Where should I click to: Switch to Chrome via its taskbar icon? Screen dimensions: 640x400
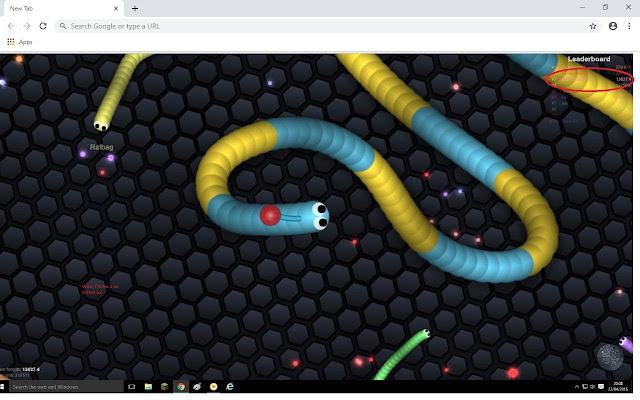(x=181, y=387)
